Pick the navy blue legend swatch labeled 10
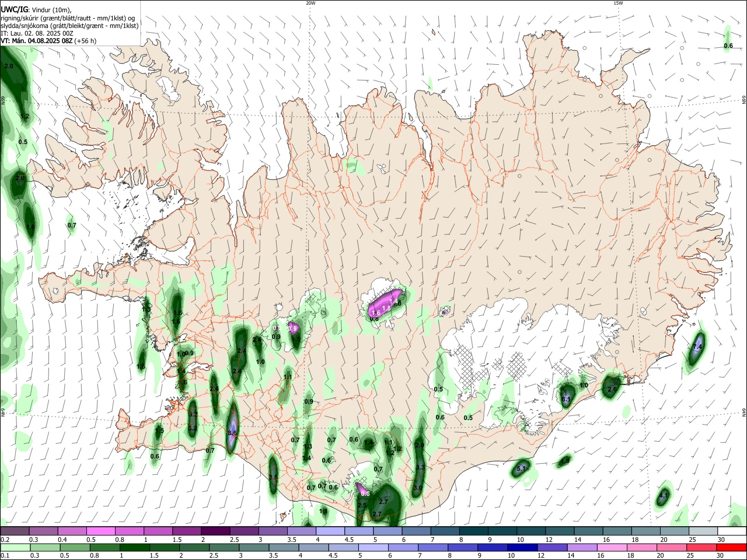This screenshot has height=560, width=747. (x=522, y=547)
